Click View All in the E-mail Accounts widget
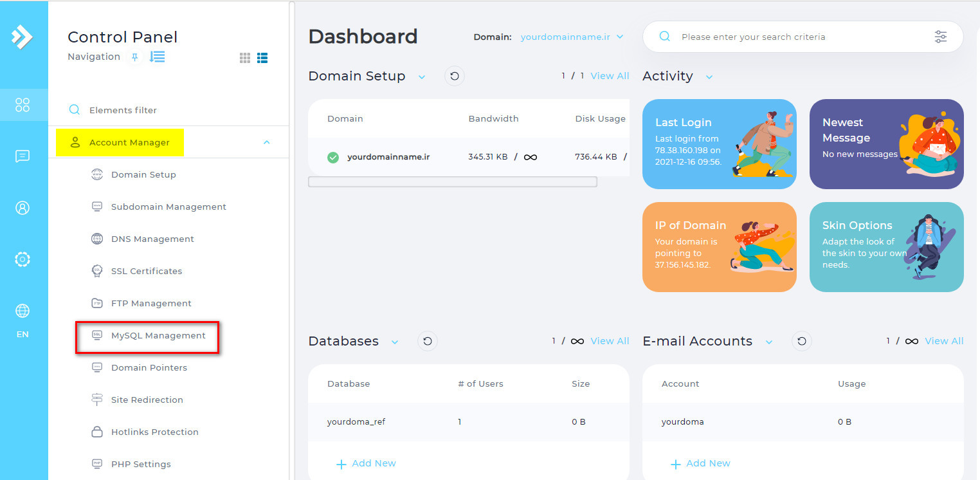This screenshot has width=980, height=480. point(944,341)
